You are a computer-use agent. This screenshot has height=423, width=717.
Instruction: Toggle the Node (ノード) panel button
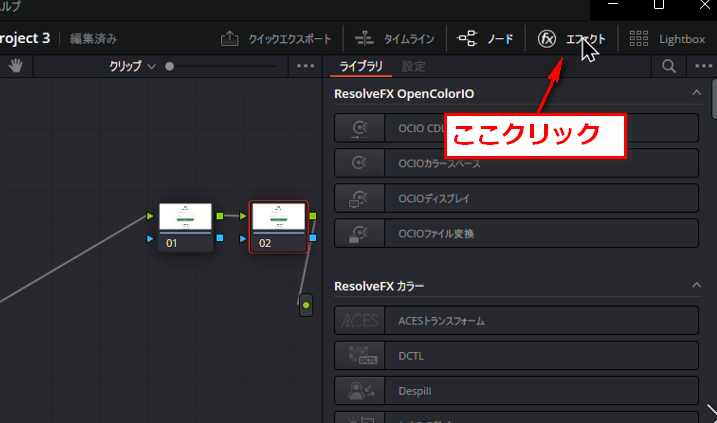(x=486, y=40)
